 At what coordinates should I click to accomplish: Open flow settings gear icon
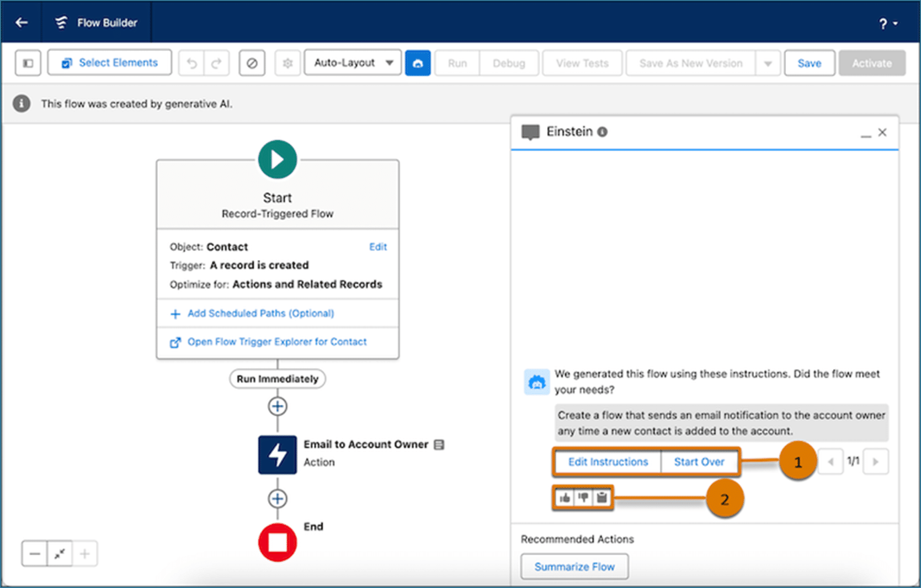pyautogui.click(x=288, y=63)
